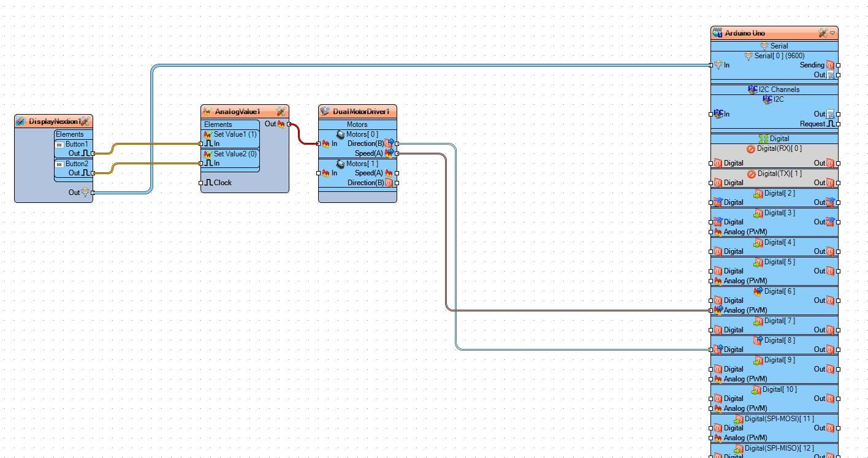Click the Digital(TX)[ 1 ] prohibited icon

752,174
